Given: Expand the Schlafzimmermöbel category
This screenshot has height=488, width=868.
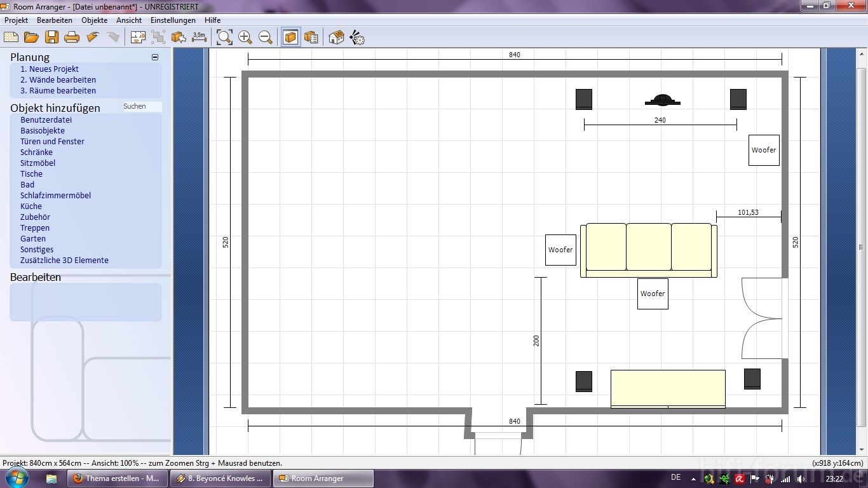Looking at the screenshot, I should (x=55, y=196).
